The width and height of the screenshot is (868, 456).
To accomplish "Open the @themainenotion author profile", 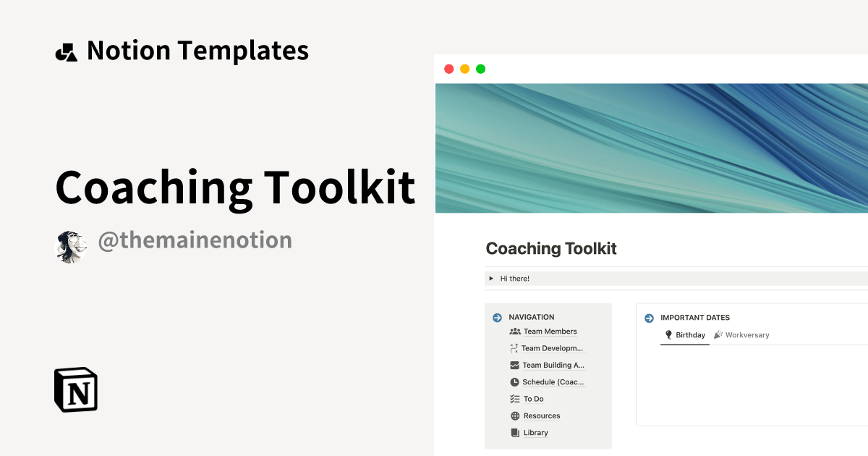I will pyautogui.click(x=195, y=240).
